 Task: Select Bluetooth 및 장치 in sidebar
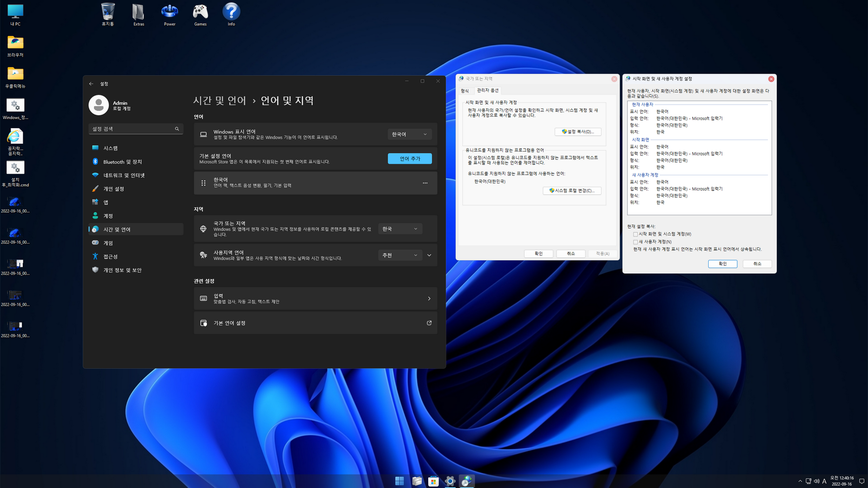(x=136, y=162)
